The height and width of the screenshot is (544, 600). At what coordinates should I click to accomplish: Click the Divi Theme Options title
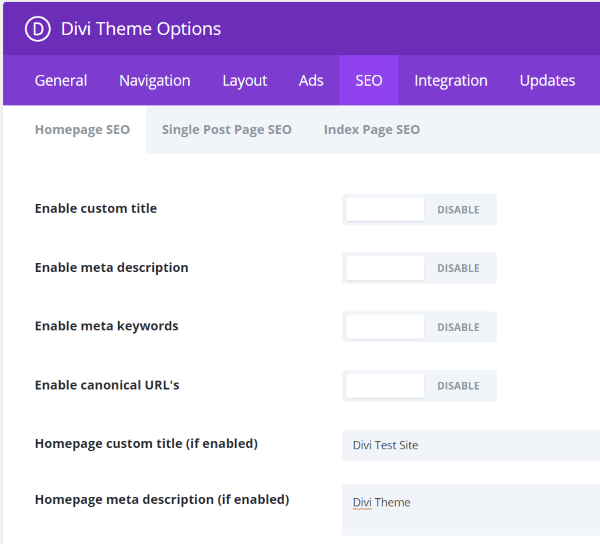(x=141, y=29)
